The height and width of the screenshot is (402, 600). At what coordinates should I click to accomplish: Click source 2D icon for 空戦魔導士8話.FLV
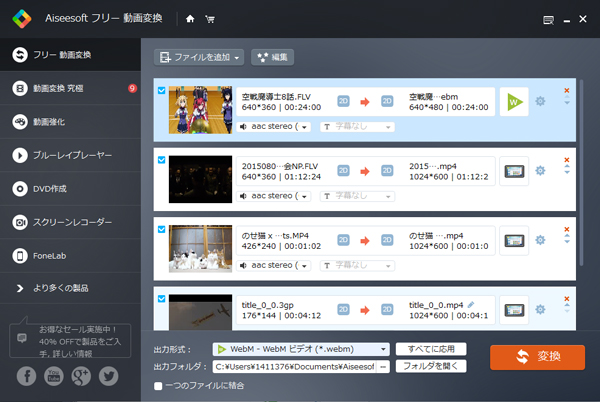pos(343,101)
